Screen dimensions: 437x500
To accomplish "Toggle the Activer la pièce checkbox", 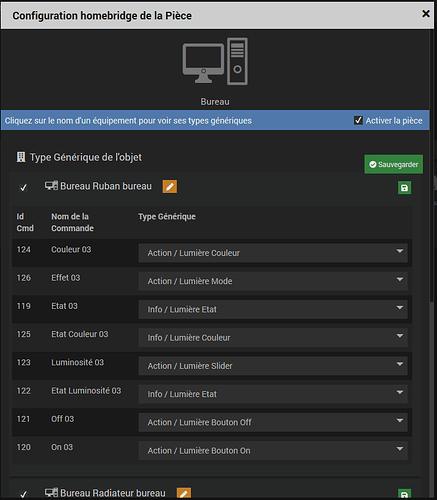I will pyautogui.click(x=358, y=120).
